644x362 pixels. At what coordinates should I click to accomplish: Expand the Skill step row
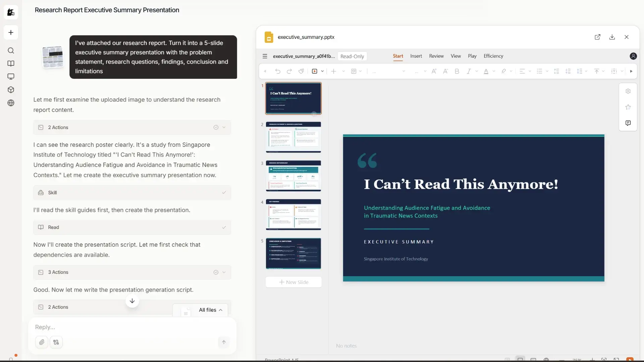[x=132, y=193]
